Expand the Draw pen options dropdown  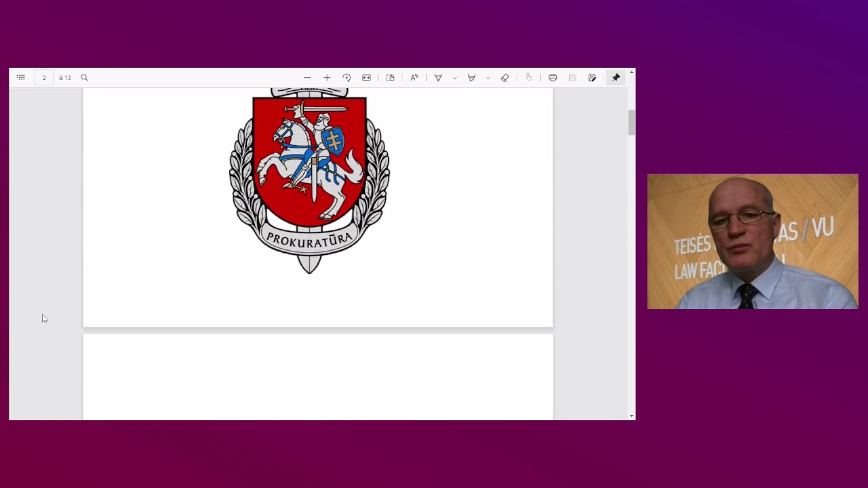point(454,78)
